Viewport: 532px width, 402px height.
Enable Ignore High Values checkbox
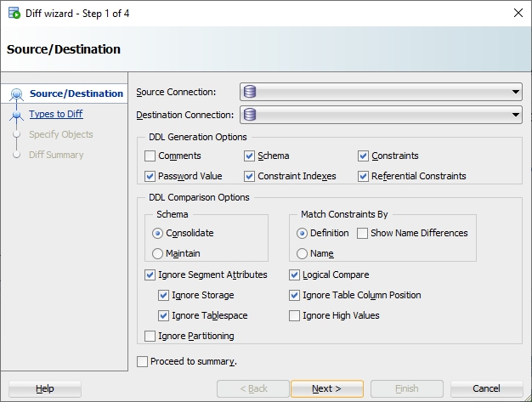point(294,315)
